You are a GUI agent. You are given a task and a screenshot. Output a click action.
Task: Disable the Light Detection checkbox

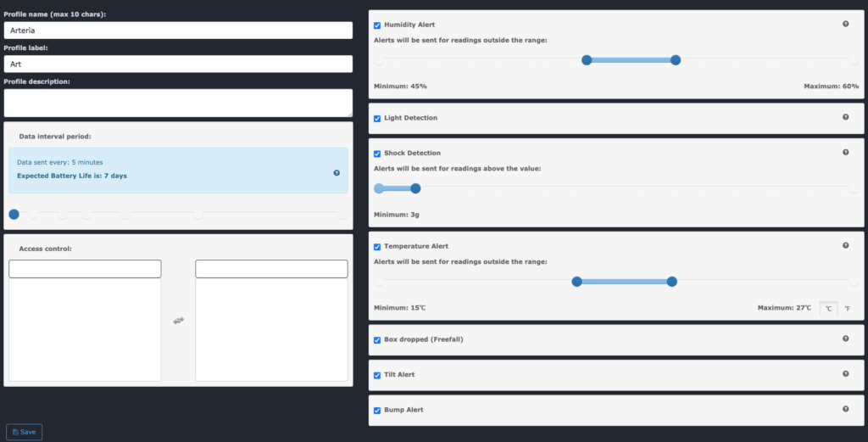[x=377, y=118]
